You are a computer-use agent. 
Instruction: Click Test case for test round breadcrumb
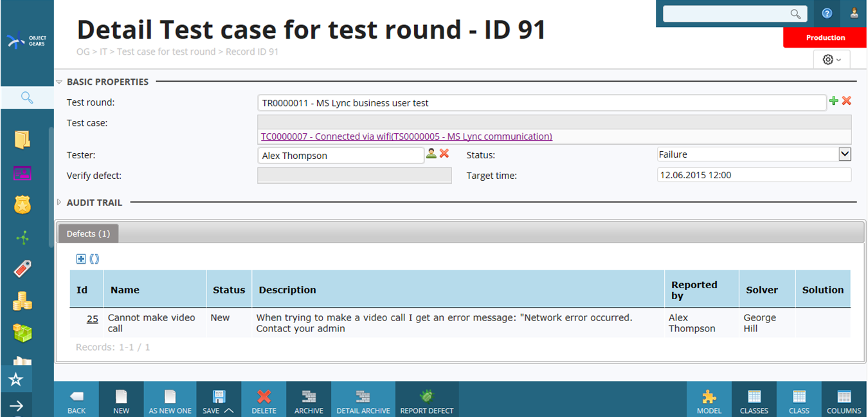[166, 51]
